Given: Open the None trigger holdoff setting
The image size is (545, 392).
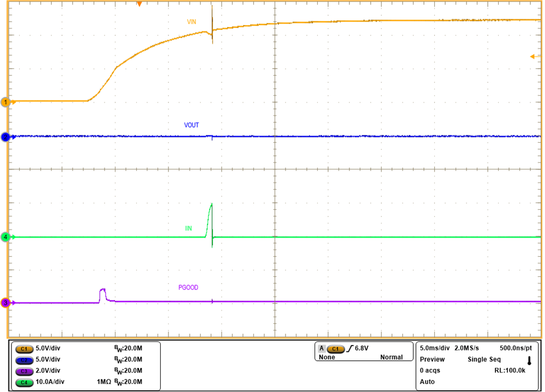Looking at the screenshot, I should 326,357.
